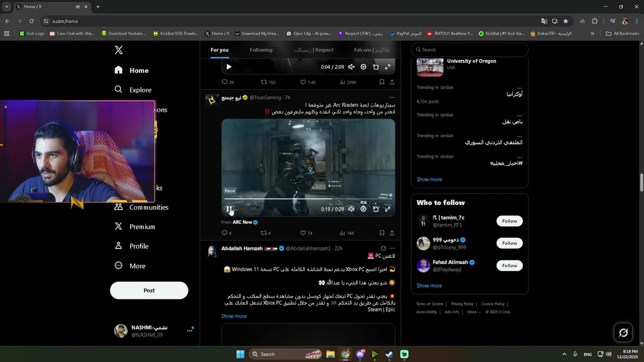Open the Terms of Service footer link
Screen dimensions: 644x362
(430, 304)
